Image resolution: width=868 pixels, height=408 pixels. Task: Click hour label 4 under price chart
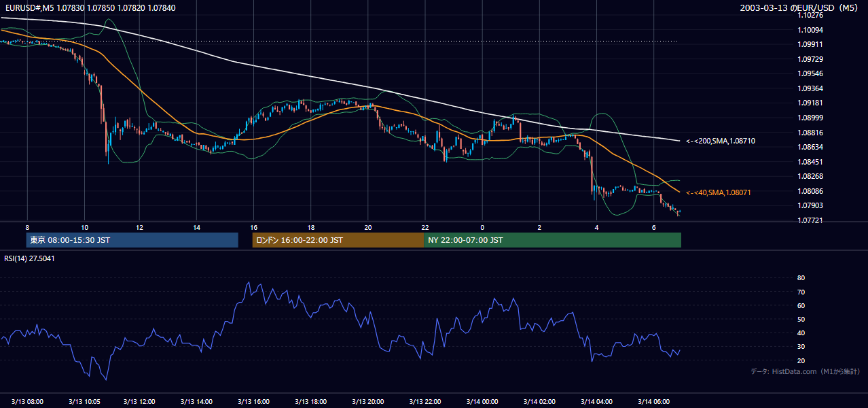(596, 227)
